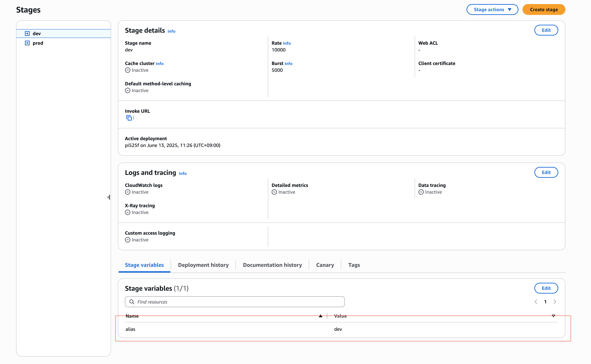Go to next page of stage variables
The image size is (591, 364).
[x=555, y=302]
